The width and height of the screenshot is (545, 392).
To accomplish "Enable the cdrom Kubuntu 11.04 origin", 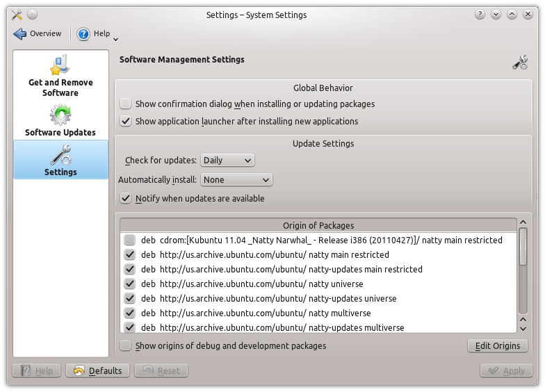I will click(x=129, y=240).
